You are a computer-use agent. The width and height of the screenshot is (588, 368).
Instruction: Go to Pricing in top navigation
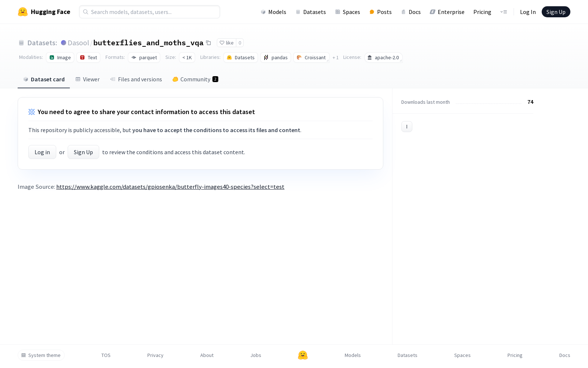(x=482, y=12)
